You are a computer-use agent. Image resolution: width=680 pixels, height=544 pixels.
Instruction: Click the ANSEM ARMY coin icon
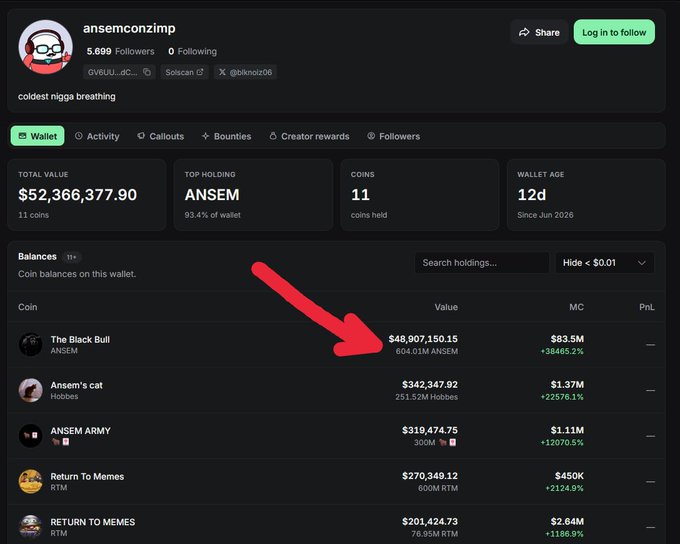pos(30,436)
